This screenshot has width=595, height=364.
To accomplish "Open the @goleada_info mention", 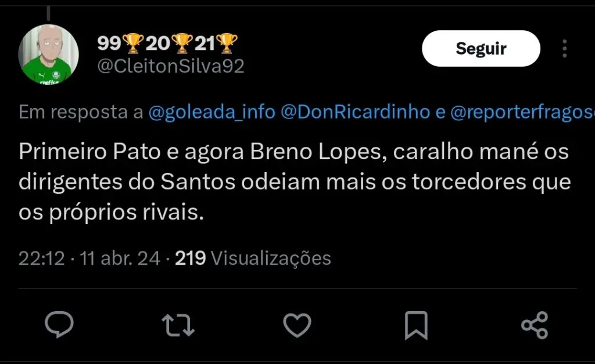I will (212, 112).
